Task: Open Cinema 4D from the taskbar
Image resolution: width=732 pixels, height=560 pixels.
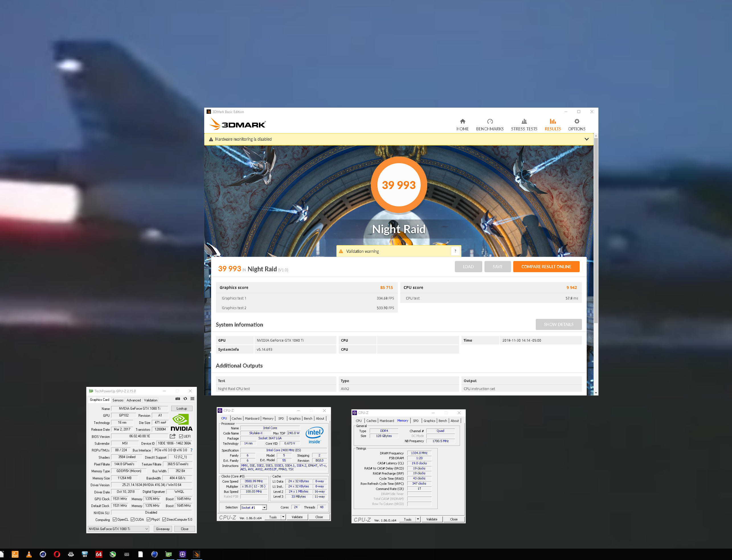Action: point(43,554)
